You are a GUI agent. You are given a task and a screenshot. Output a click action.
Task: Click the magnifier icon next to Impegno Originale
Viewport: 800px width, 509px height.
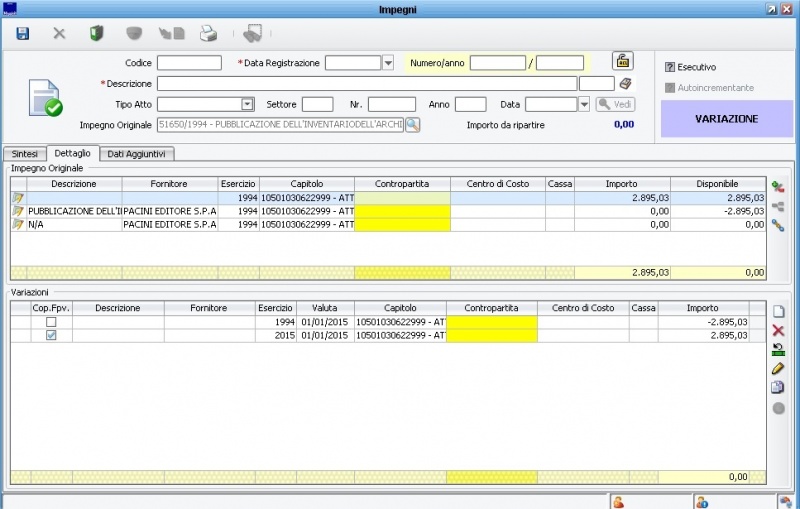coord(412,125)
